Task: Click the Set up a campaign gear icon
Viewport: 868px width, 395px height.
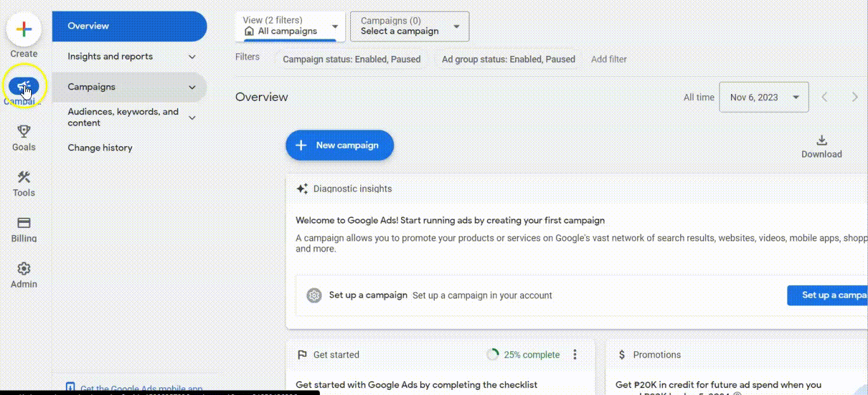Action: (314, 295)
